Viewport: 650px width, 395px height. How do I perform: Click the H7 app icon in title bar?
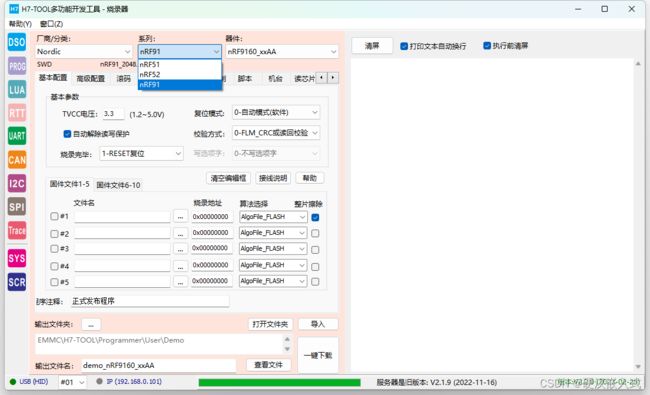(14, 9)
